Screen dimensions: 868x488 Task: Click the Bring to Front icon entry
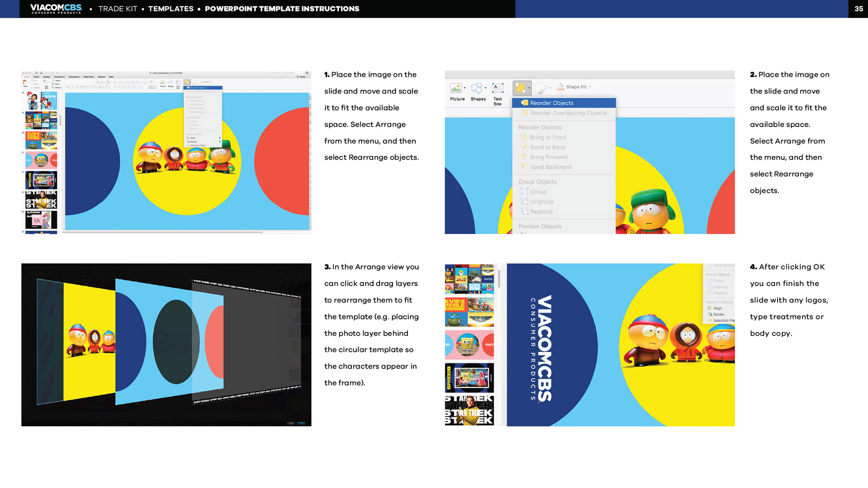point(524,137)
